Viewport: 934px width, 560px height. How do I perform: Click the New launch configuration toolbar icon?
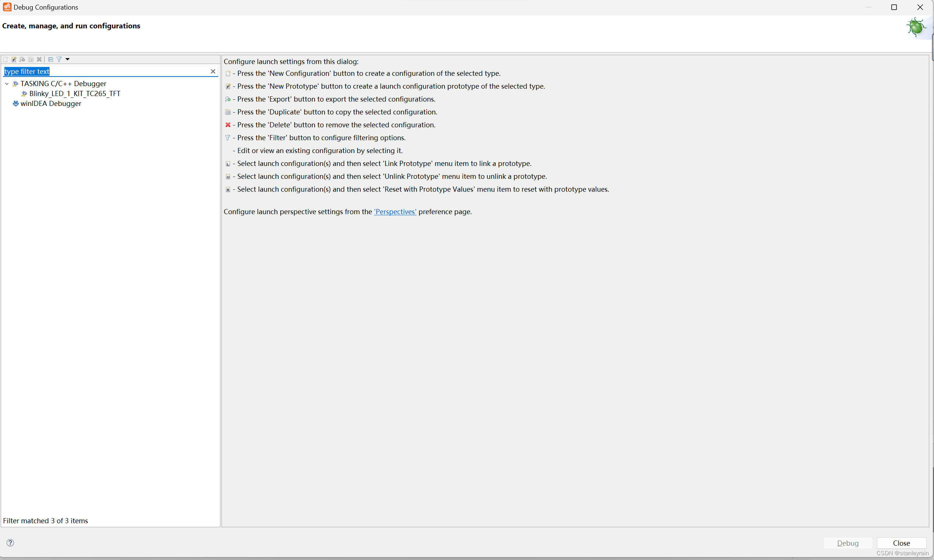click(x=5, y=59)
